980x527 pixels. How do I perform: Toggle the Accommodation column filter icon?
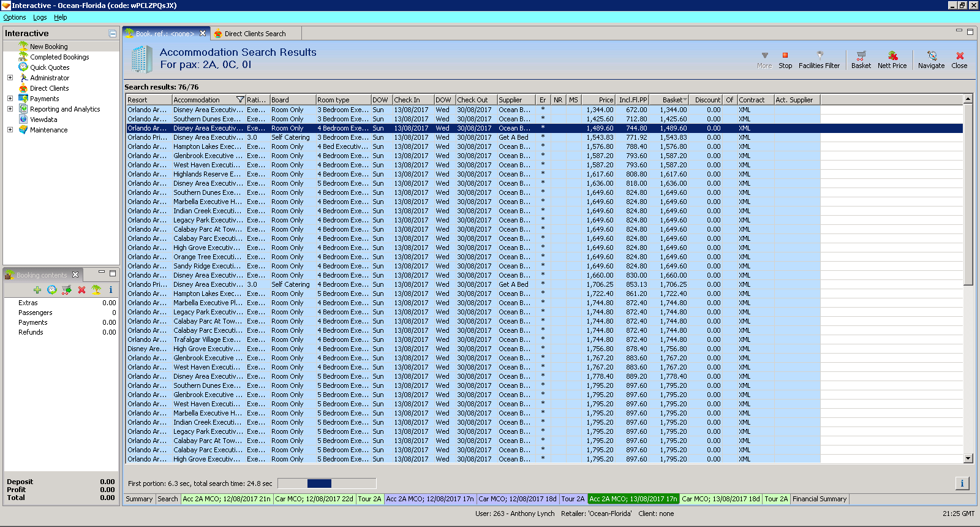pos(240,100)
